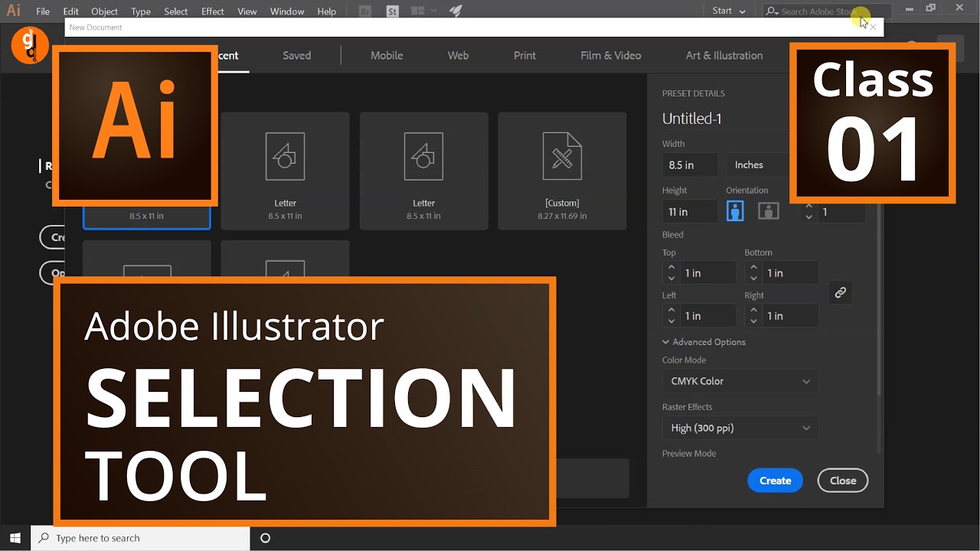Image resolution: width=980 pixels, height=551 pixels.
Task: Click the Preset Details panel scrollbar
Action: (x=878, y=299)
